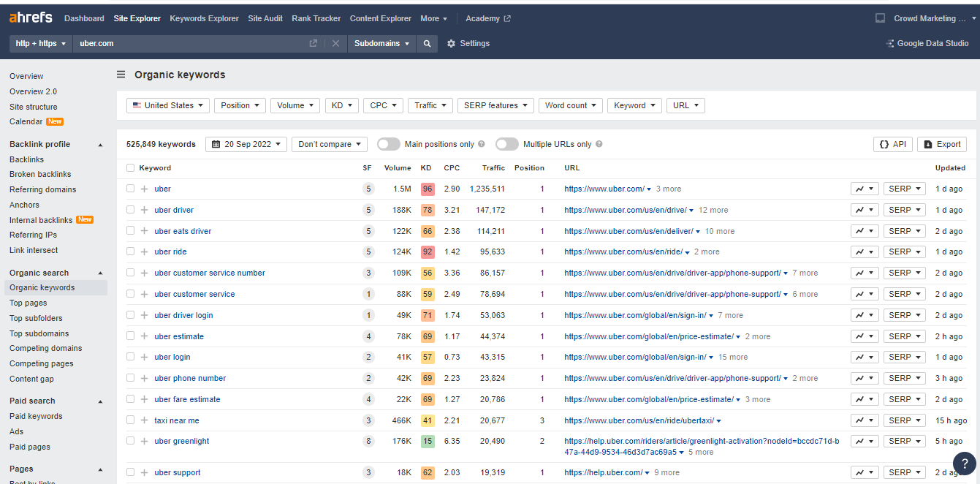The height and width of the screenshot is (484, 980).
Task: Open Top pages in the sidebar
Action: 29,303
